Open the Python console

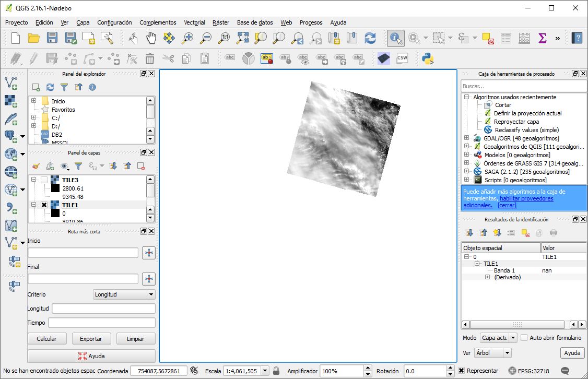point(428,58)
